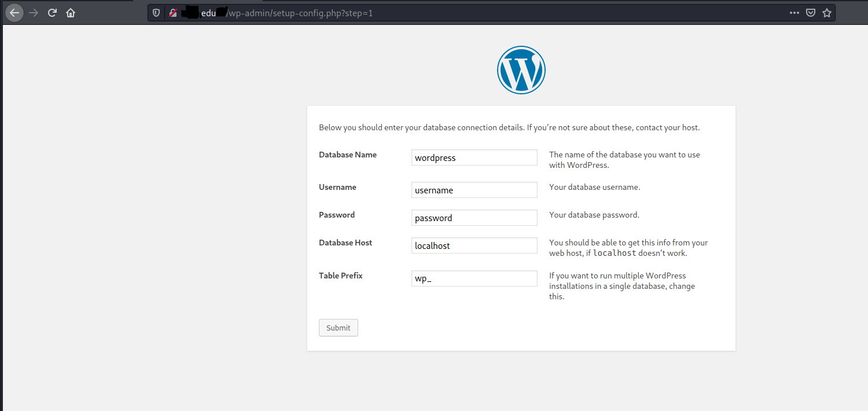Bookmark this page with the star icon

(827, 13)
